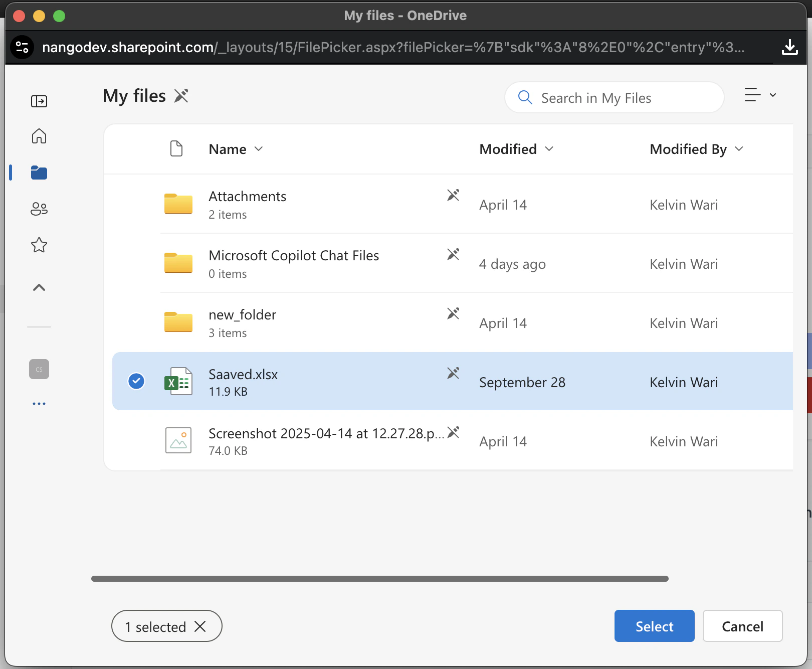Image resolution: width=812 pixels, height=669 pixels.
Task: Open the Microsoft Copilot Chat Files folder
Action: coord(294,255)
